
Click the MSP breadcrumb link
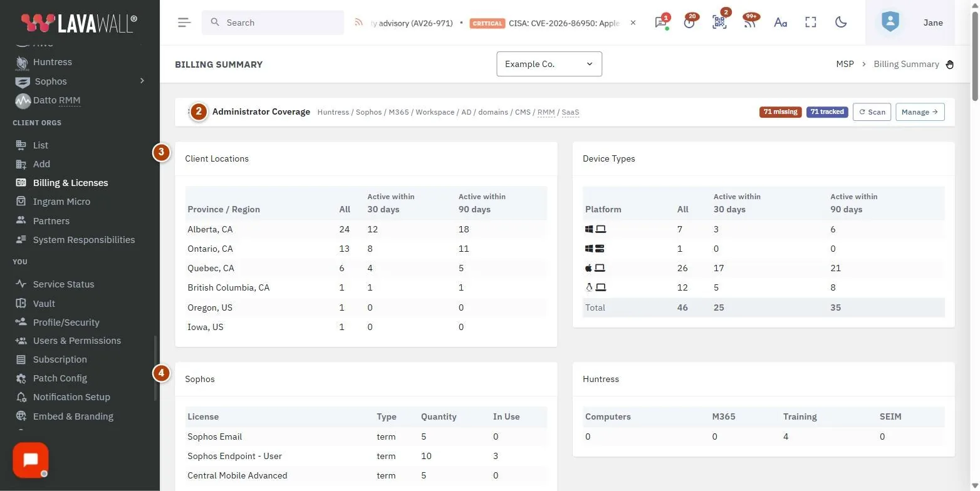pos(845,64)
